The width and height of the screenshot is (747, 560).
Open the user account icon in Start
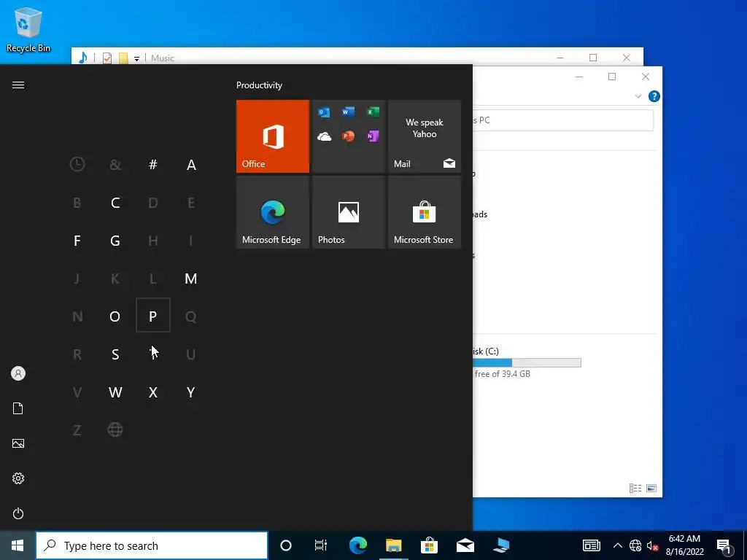pos(18,373)
